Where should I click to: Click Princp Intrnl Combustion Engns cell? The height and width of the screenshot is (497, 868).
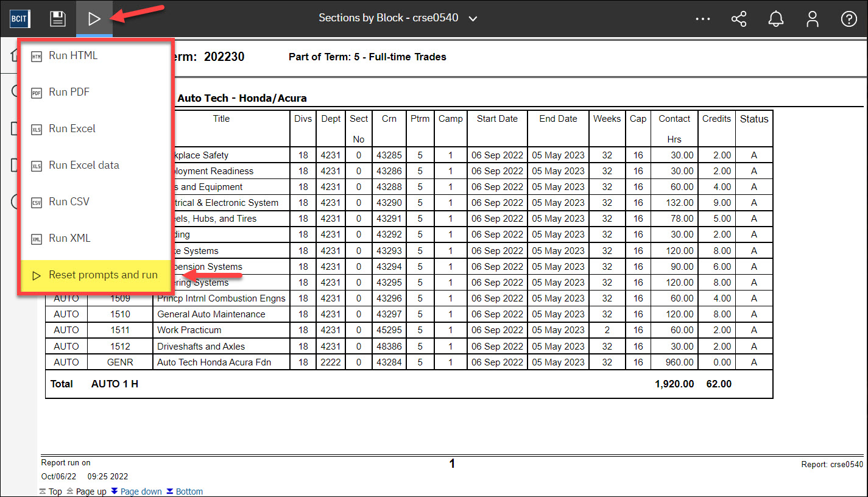(x=221, y=298)
